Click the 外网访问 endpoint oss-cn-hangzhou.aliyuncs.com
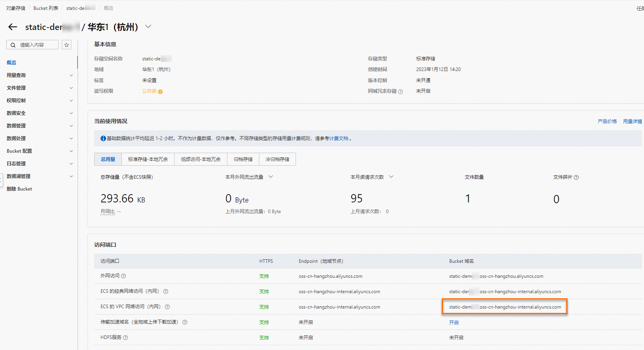Viewport: 644px width, 350px height. pyautogui.click(x=330, y=276)
